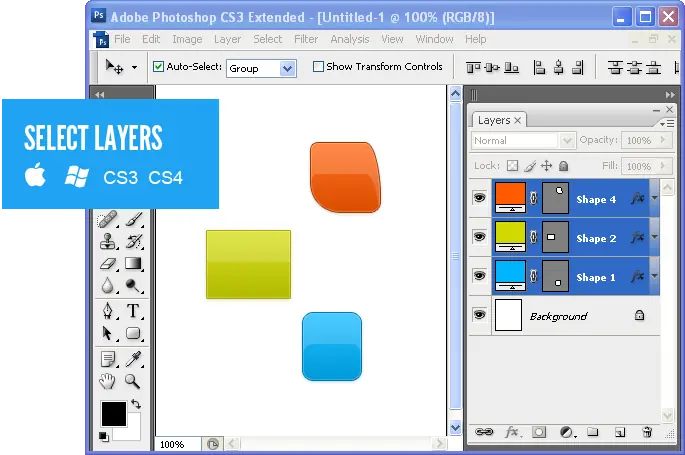Select the Dodge tool

pyautogui.click(x=134, y=286)
